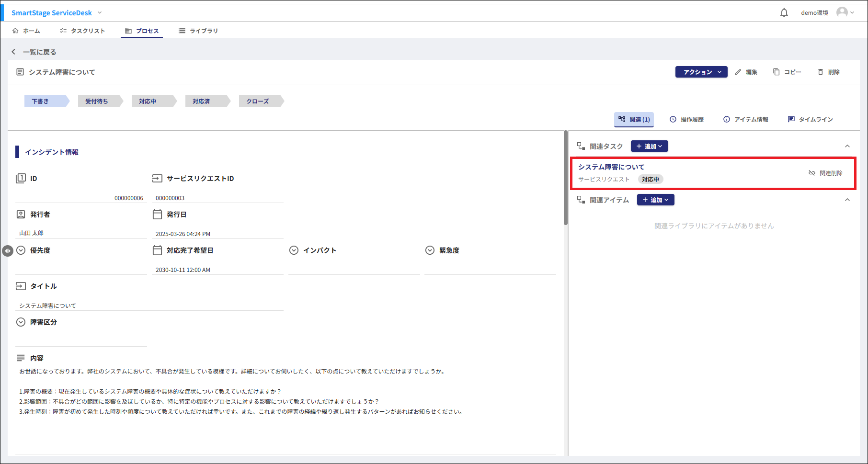Expand the SmartStage ServiceDesk app switcher
The height and width of the screenshot is (464, 868).
point(100,13)
